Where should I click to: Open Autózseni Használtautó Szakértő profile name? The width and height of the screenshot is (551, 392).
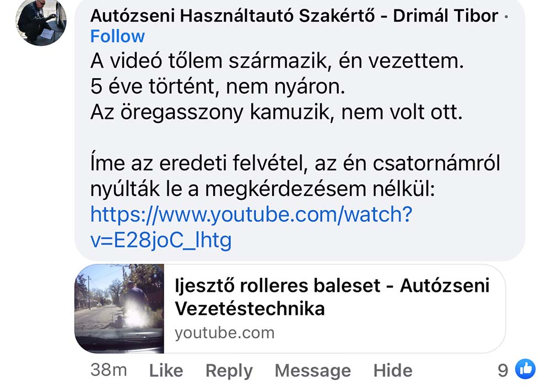[x=294, y=16]
